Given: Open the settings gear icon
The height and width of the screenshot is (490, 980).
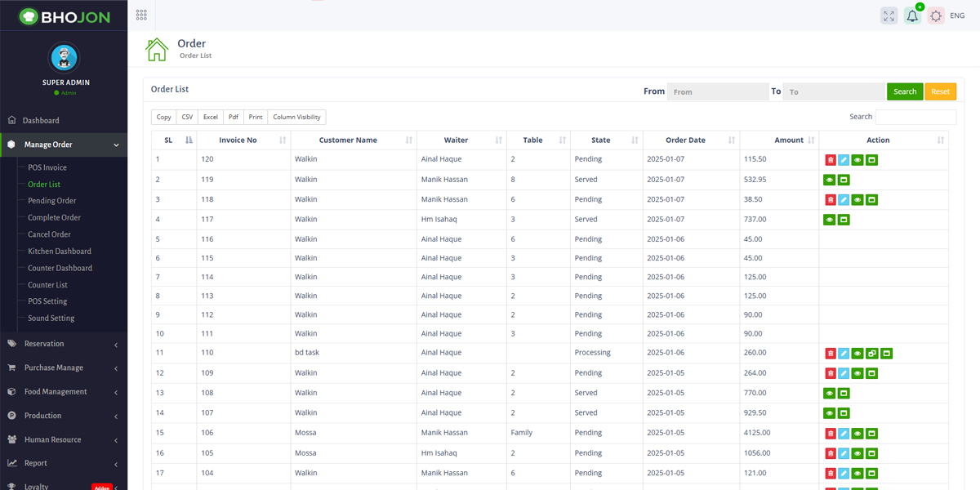Looking at the screenshot, I should tap(936, 15).
